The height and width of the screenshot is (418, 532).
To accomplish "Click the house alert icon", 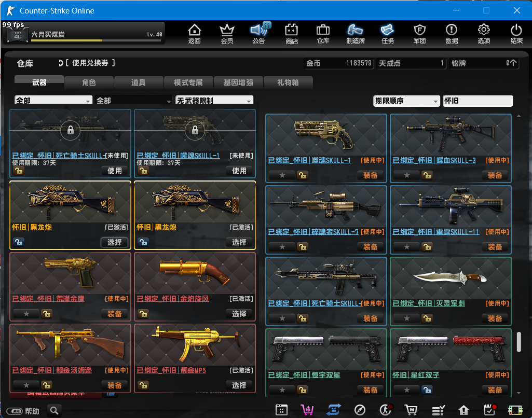I will tap(463, 410).
